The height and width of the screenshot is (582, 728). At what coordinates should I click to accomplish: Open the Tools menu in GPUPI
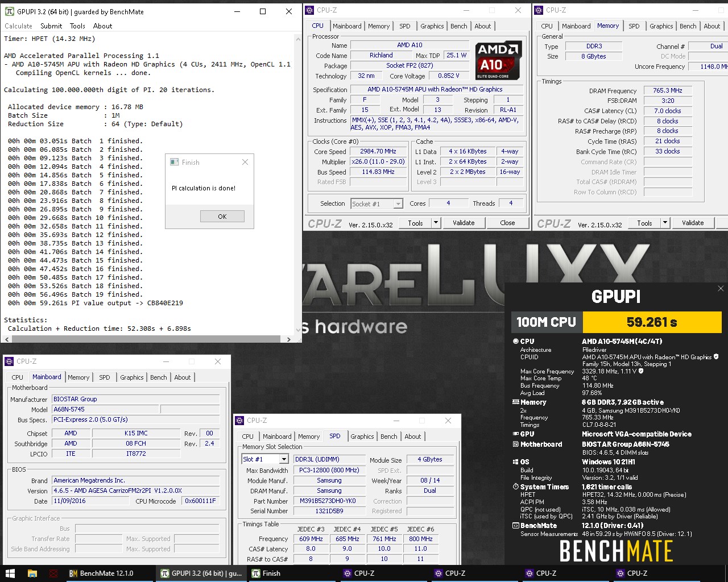coord(77,26)
